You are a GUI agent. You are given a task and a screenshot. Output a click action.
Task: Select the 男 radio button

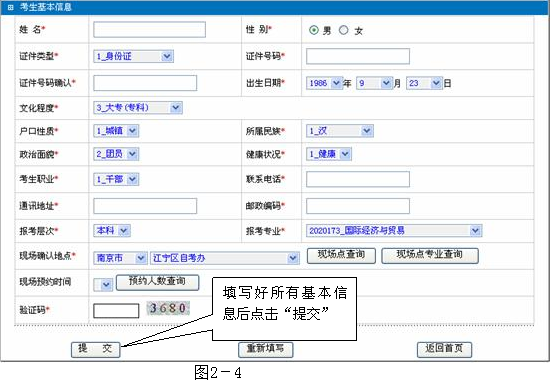click(314, 30)
